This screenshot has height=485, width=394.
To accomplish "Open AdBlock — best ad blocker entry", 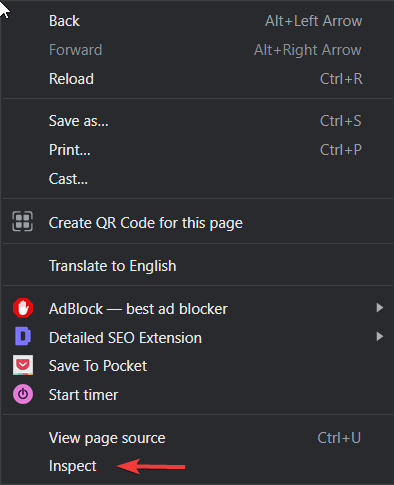I will [x=197, y=309].
